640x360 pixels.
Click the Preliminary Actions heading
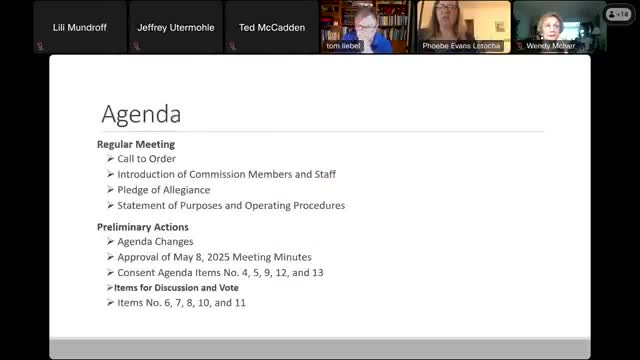[x=143, y=227]
